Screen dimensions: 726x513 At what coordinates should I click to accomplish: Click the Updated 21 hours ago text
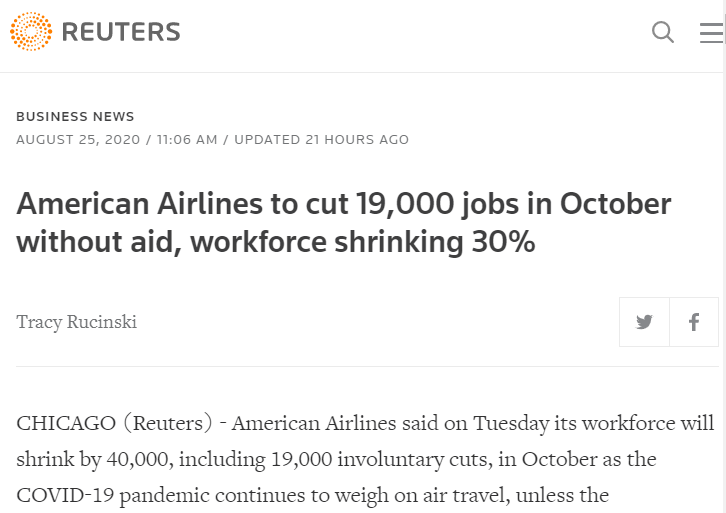(321, 140)
